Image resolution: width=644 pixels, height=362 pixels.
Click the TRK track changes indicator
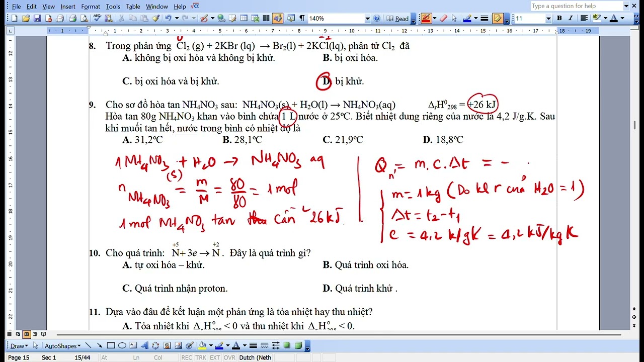click(x=200, y=357)
